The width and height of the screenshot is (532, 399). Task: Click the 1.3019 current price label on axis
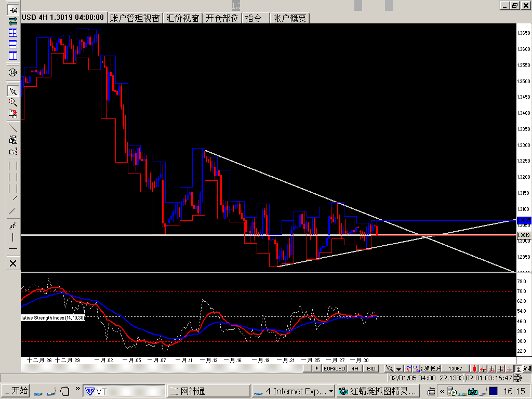[524, 235]
